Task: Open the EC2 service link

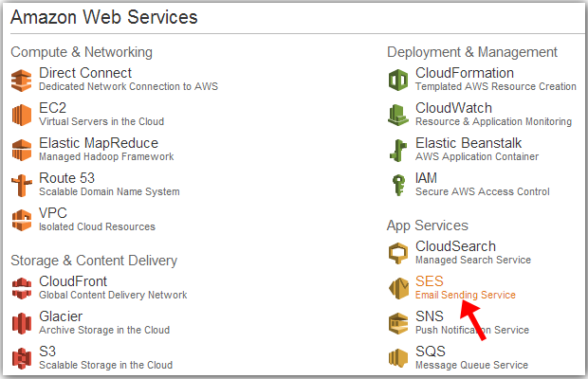Action: (x=52, y=108)
